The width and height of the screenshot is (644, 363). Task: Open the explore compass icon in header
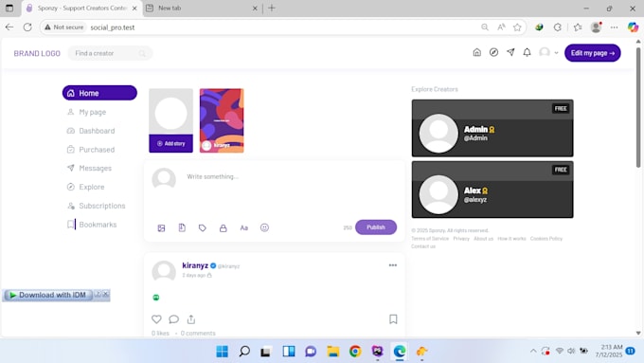tap(493, 53)
